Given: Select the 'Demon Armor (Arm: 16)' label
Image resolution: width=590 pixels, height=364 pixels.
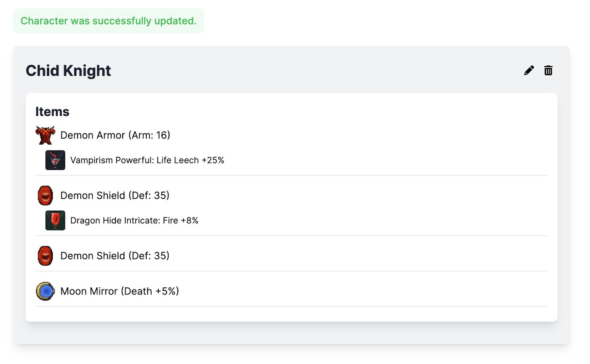Looking at the screenshot, I should pos(115,135).
